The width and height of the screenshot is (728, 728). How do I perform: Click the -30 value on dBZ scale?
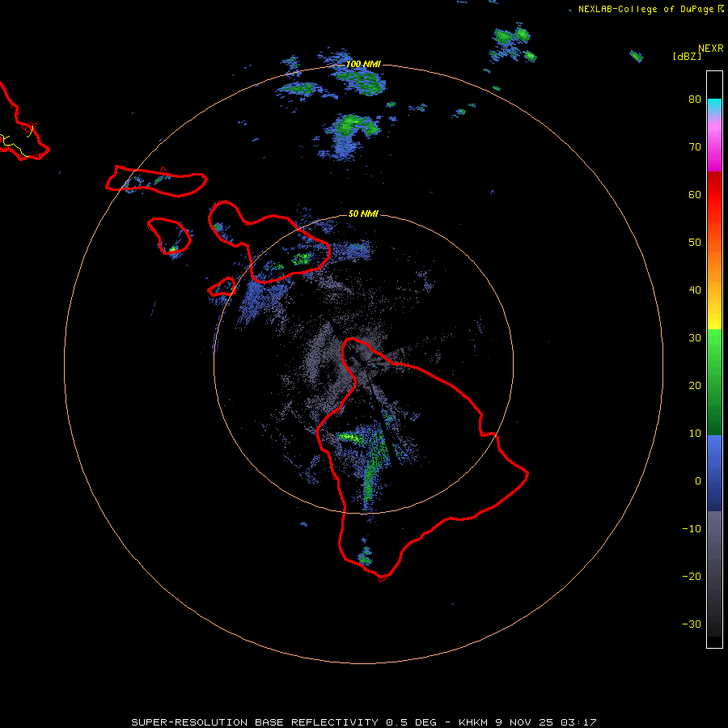(x=692, y=624)
